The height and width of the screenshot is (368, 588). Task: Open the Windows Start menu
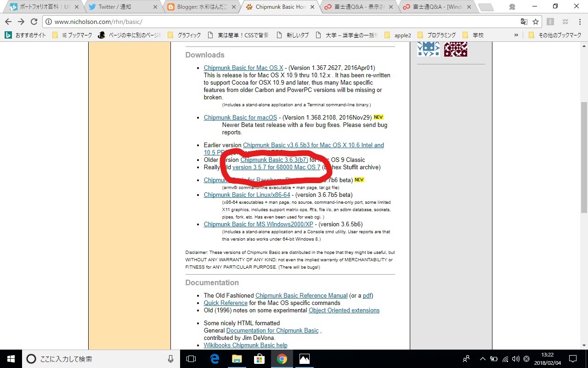click(11, 359)
